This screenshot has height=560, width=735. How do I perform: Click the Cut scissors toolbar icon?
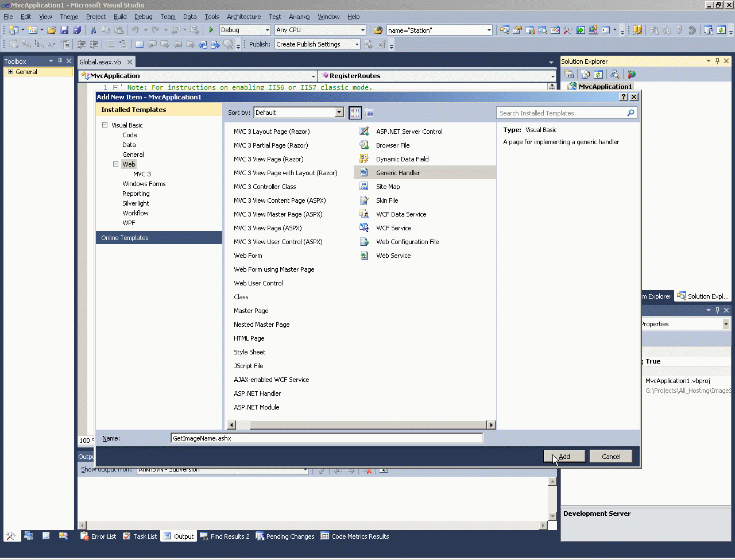[x=93, y=30]
